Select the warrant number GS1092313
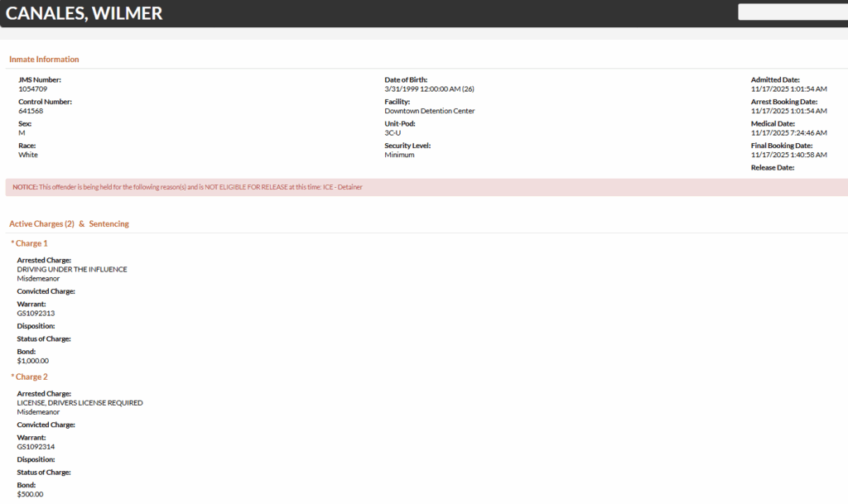 (x=36, y=314)
